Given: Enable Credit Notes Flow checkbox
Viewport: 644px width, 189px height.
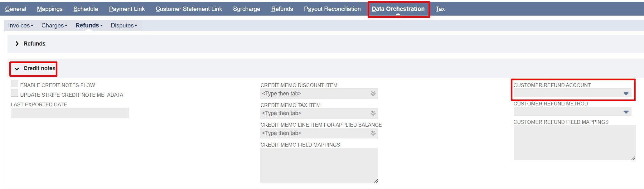Looking at the screenshot, I should click(x=15, y=84).
